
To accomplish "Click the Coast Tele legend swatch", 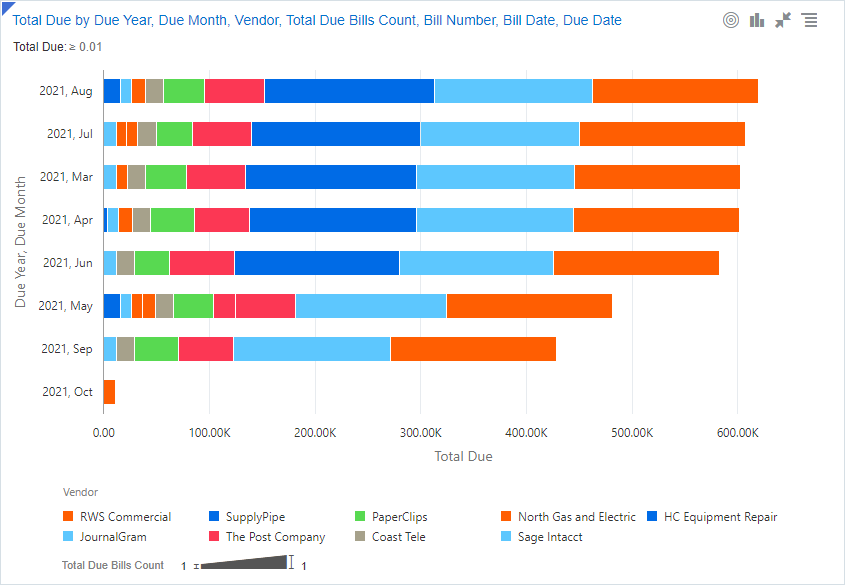I will click(x=361, y=537).
